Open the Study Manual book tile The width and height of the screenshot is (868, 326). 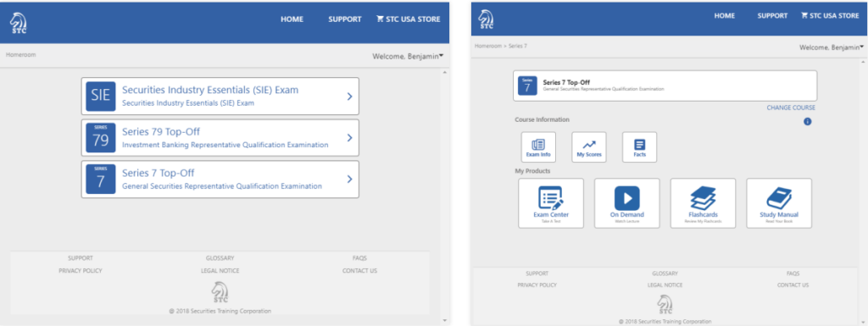pos(779,202)
